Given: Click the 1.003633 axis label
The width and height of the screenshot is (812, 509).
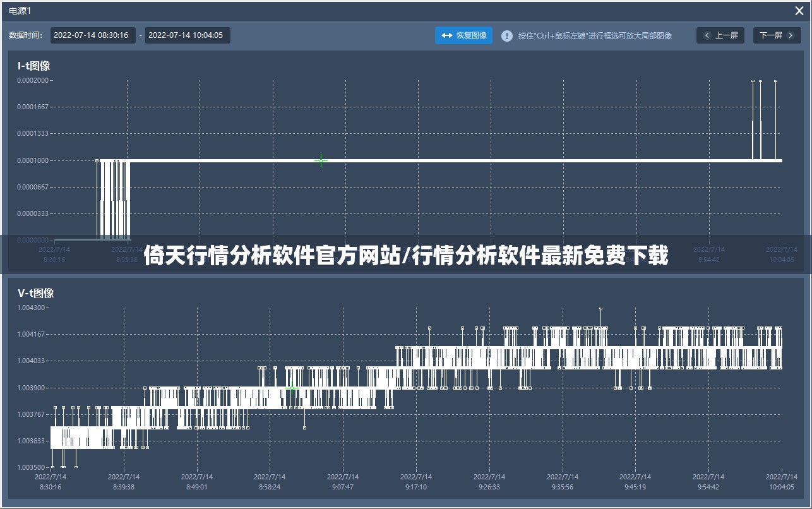Looking at the screenshot, I should pos(31,441).
